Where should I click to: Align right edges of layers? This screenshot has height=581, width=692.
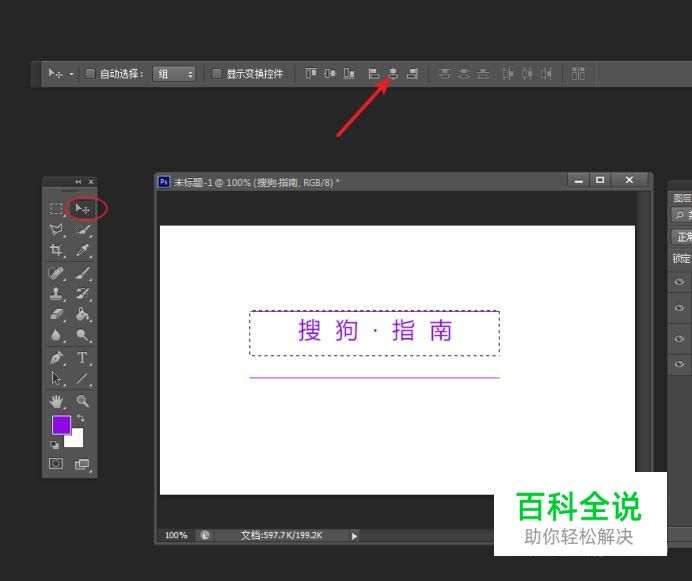pyautogui.click(x=413, y=73)
